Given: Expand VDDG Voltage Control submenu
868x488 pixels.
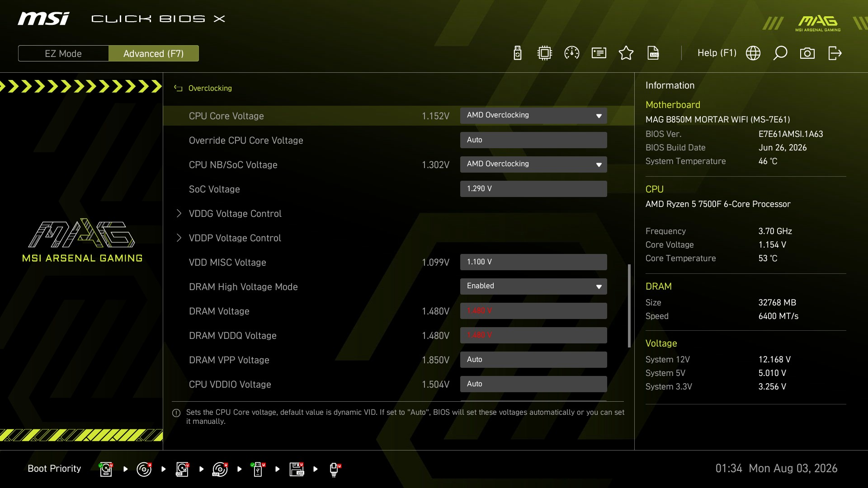Looking at the screenshot, I should [x=235, y=214].
